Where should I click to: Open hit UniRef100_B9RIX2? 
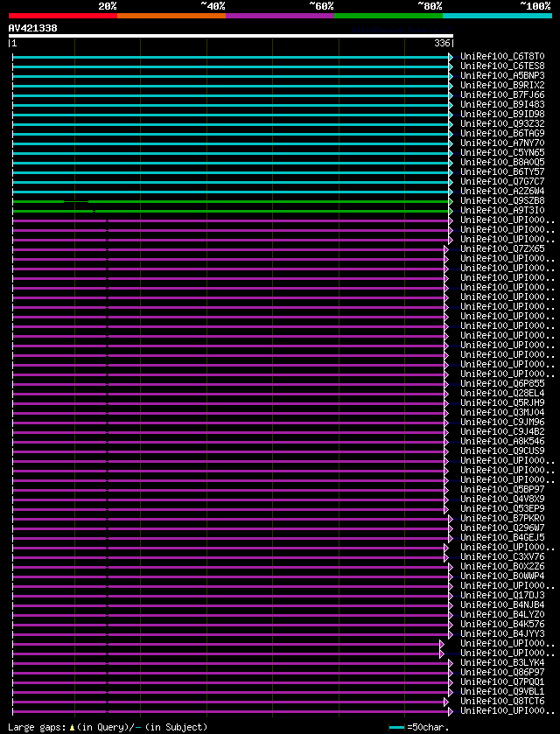point(502,85)
